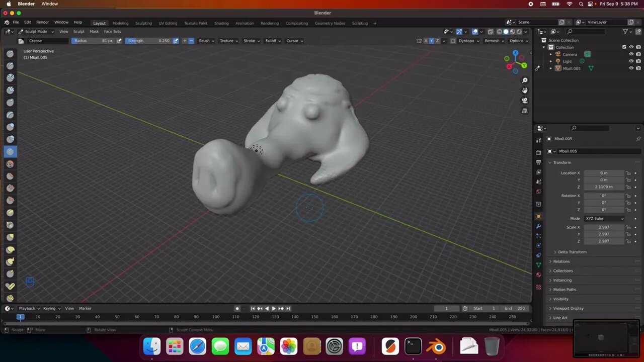This screenshot has height=362, width=644.
Task: Lock the Location X value
Action: 628,173
